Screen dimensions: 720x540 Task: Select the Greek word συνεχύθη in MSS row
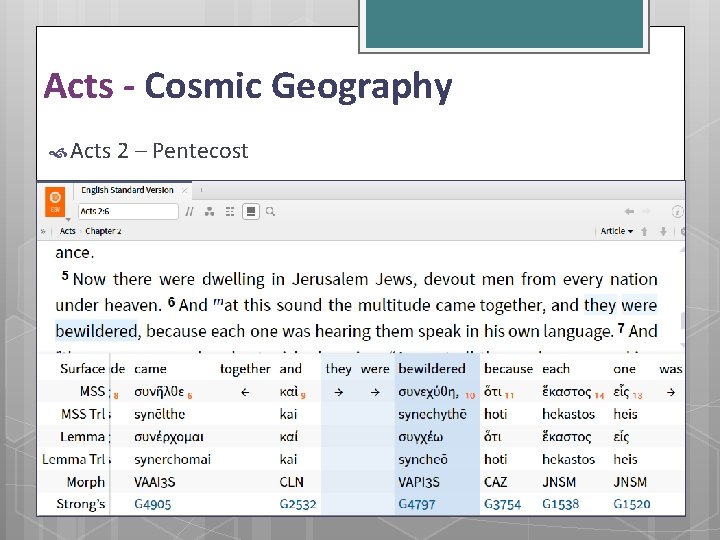coord(428,392)
